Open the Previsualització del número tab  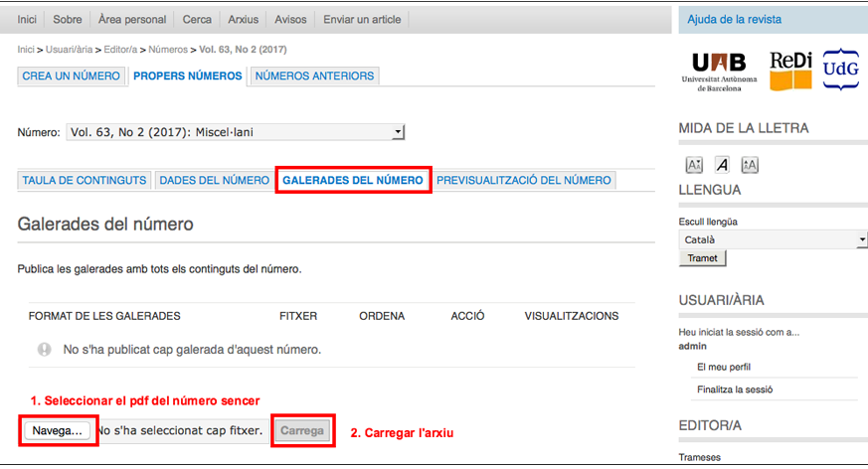coord(523,180)
